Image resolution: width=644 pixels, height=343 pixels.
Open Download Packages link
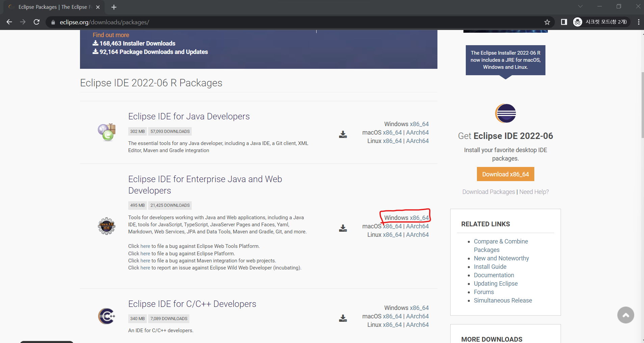(x=488, y=192)
